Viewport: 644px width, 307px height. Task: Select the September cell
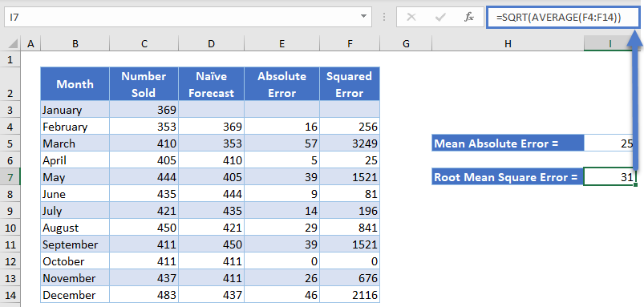click(x=75, y=244)
